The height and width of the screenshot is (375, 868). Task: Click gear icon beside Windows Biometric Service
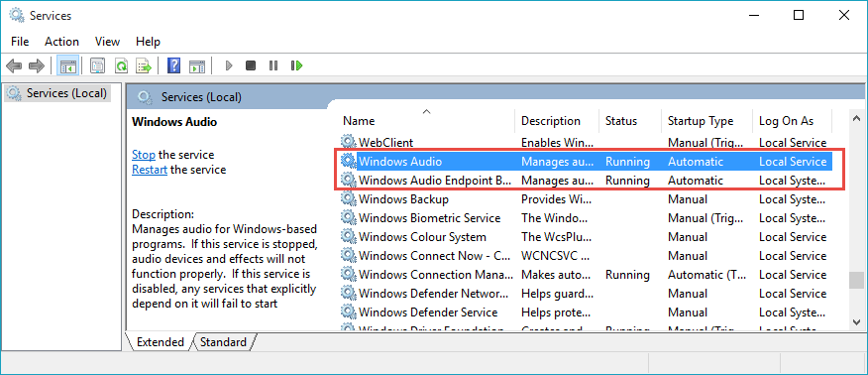[x=348, y=217]
